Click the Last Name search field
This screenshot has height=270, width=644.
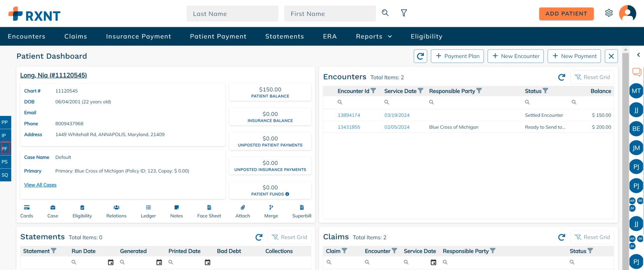[232, 14]
